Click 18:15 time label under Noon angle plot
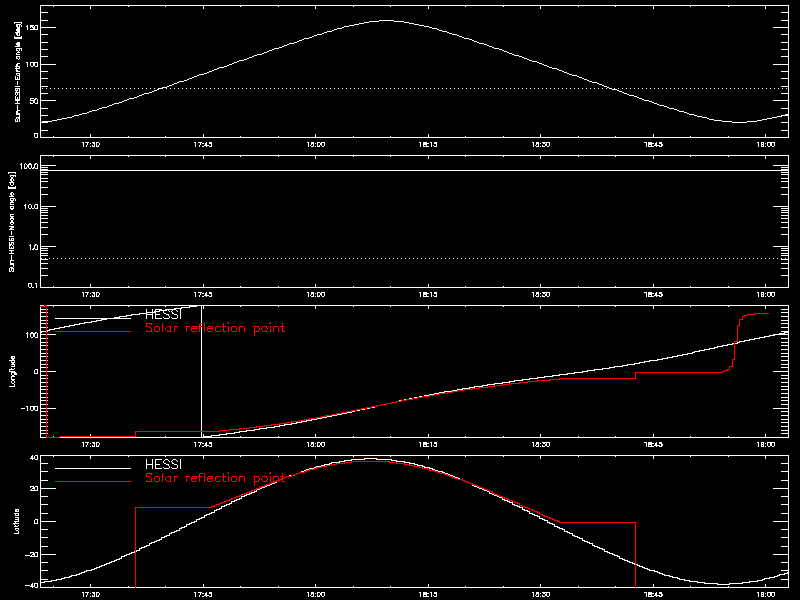The height and width of the screenshot is (600, 800). tap(428, 295)
